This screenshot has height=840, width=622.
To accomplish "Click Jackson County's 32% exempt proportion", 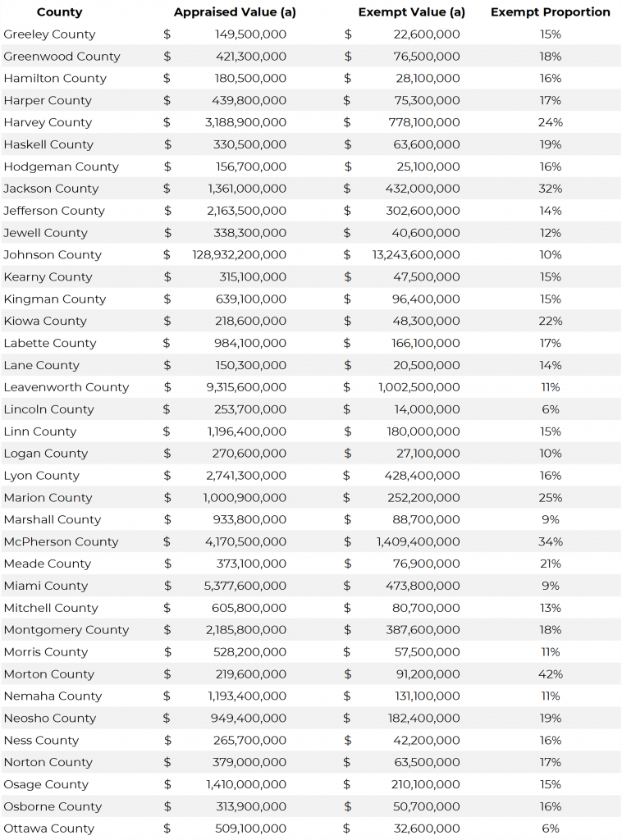I will [550, 189].
